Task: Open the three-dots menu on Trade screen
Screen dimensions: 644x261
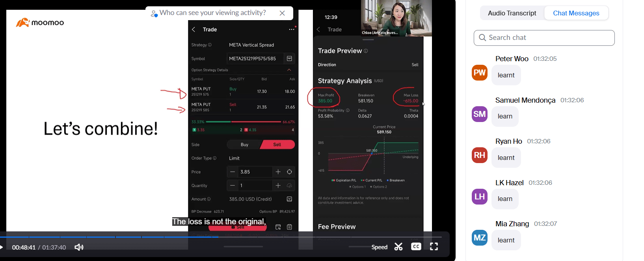Action: (x=292, y=29)
